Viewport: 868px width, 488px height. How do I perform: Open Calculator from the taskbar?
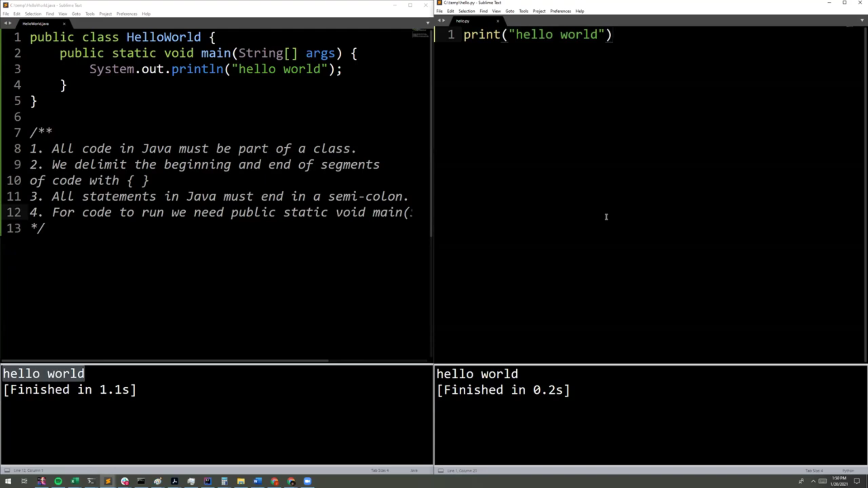tap(224, 481)
